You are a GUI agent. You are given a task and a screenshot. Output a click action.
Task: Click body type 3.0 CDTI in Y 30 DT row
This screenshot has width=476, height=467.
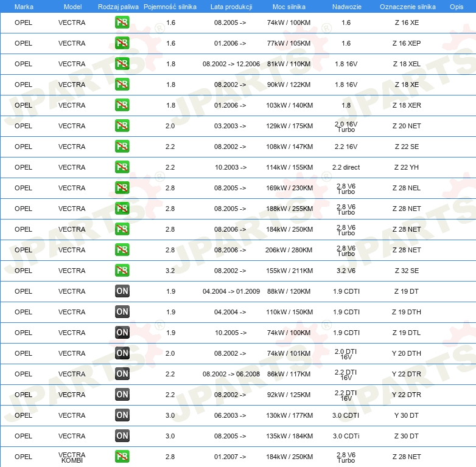pyautogui.click(x=346, y=415)
